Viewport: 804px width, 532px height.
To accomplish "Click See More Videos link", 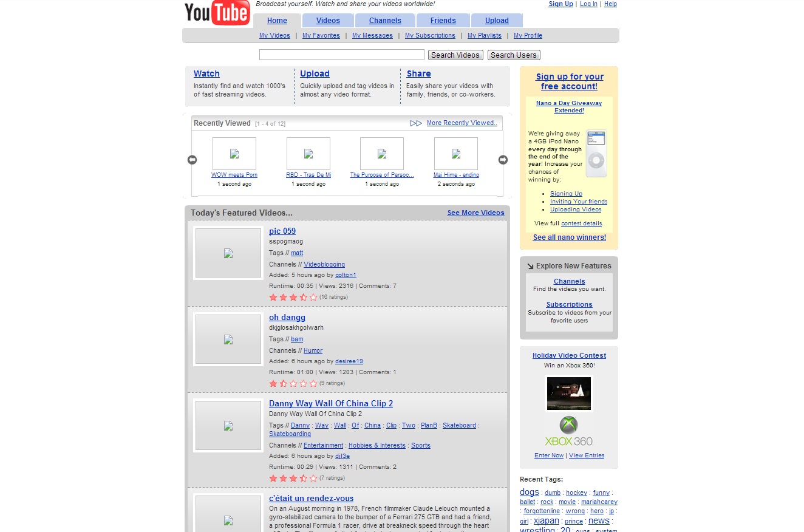I will coord(475,213).
